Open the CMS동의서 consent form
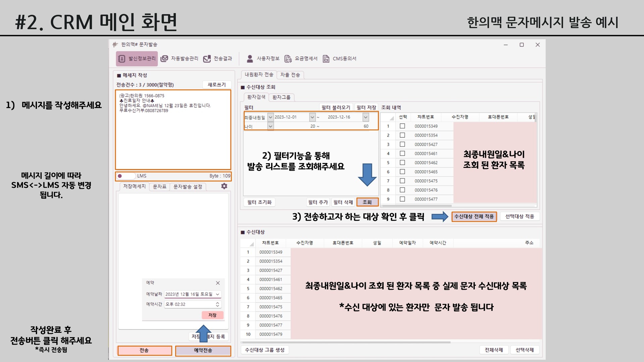 coord(339,59)
